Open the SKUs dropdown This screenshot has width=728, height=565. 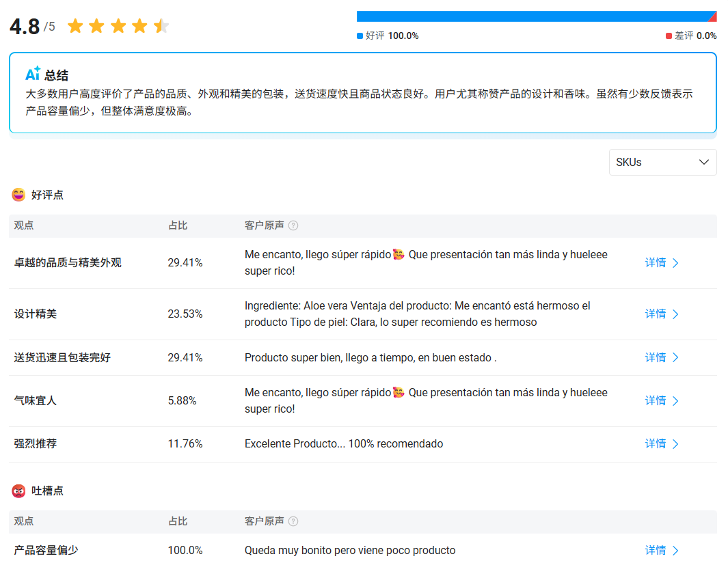[662, 162]
